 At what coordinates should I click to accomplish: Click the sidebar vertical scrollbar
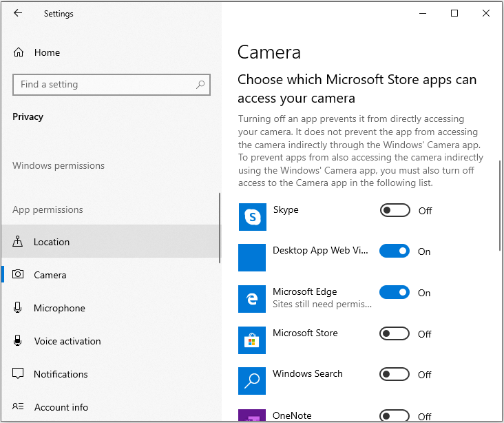click(x=220, y=228)
